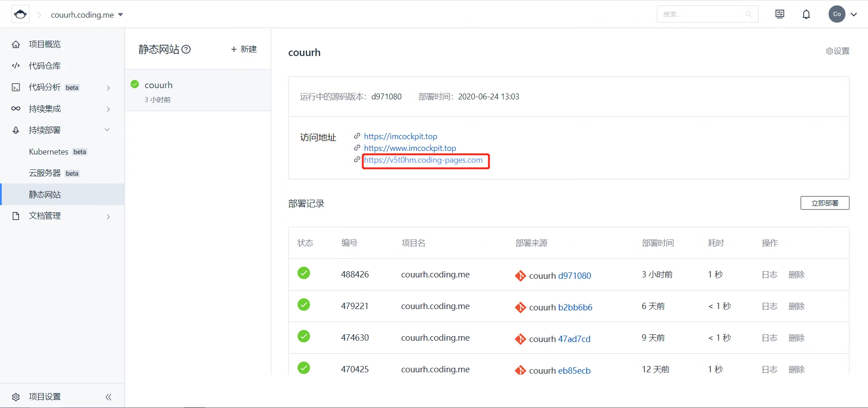Open commit b2bb6b6 link
Screen dimensions: 868x408
(x=575, y=307)
